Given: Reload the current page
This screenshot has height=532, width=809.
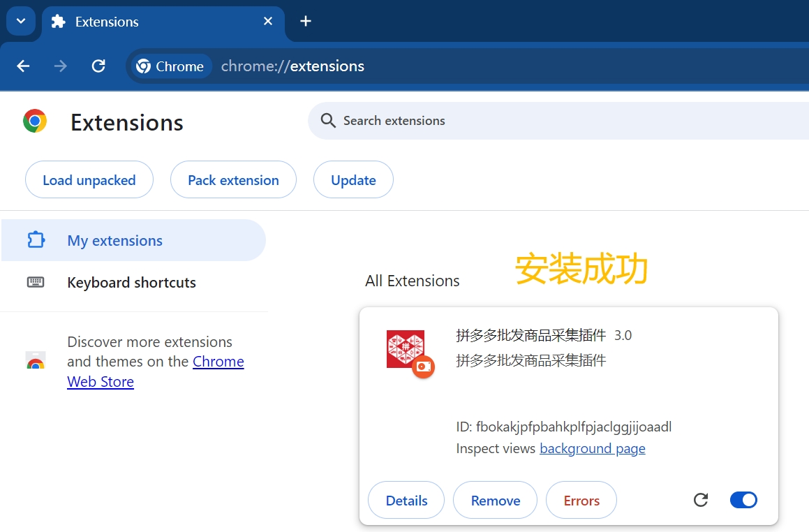Looking at the screenshot, I should [x=98, y=66].
